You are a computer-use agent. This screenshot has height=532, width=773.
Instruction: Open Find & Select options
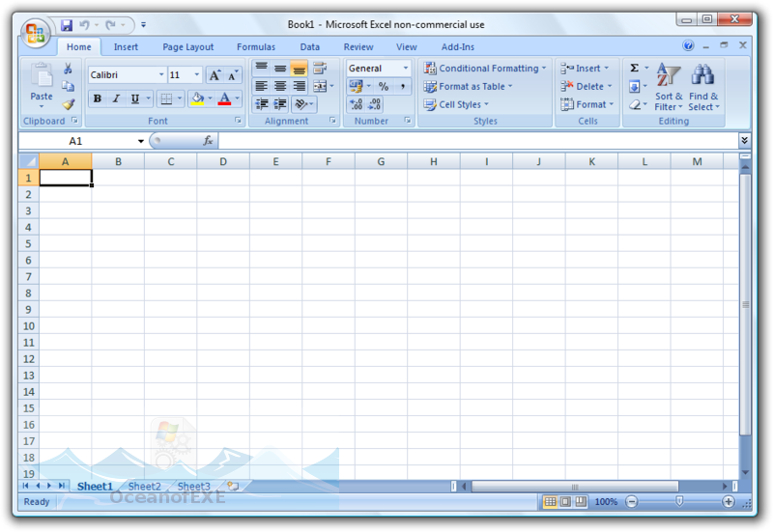tap(703, 88)
